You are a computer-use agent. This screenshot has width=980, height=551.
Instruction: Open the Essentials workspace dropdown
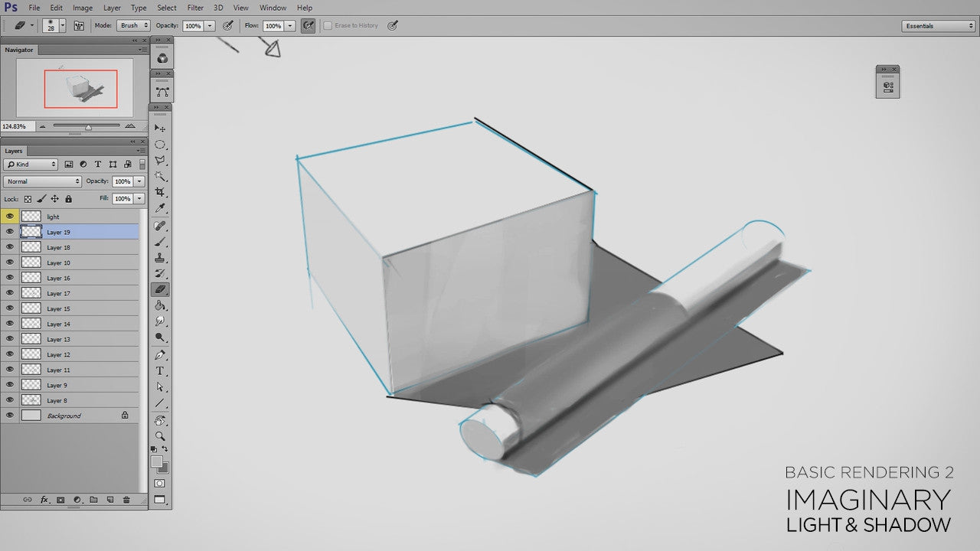click(939, 26)
